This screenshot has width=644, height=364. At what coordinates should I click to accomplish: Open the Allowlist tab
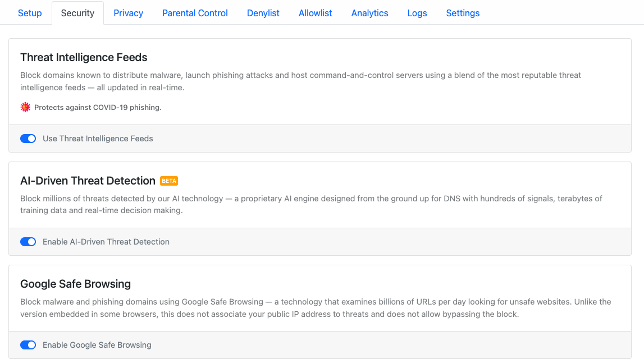point(315,13)
